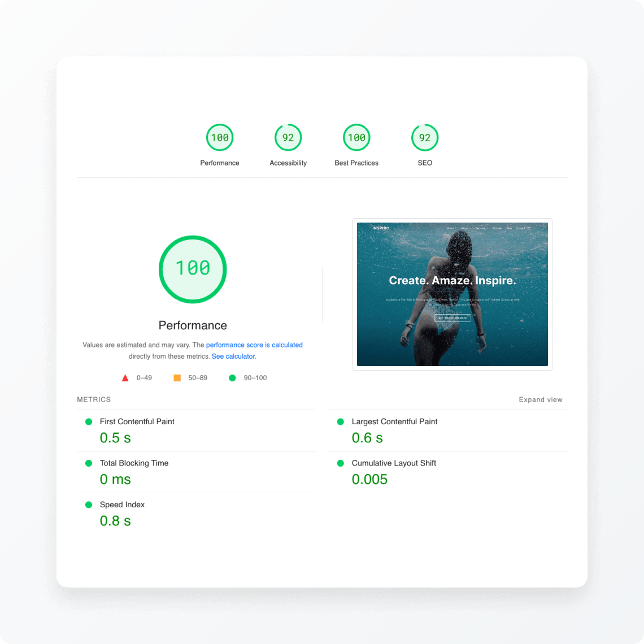Click green dot beside Total Blocking Time

88,463
